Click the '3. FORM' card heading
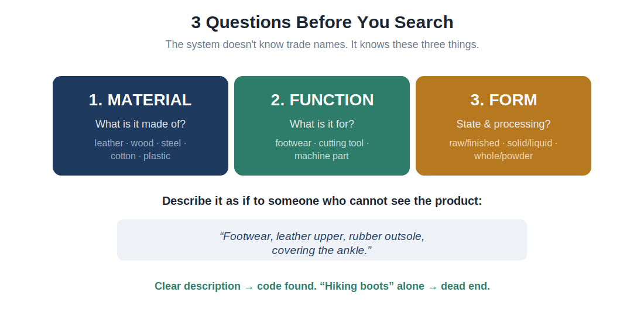 [503, 100]
